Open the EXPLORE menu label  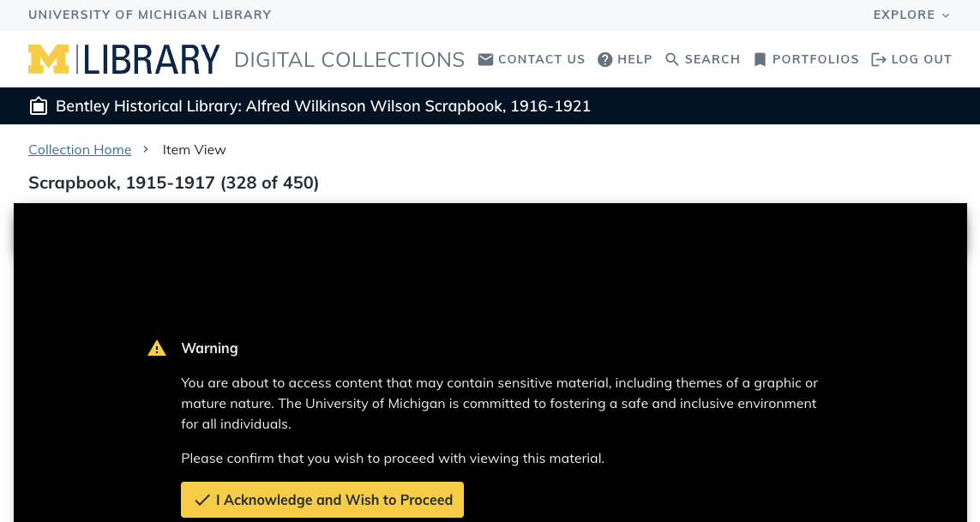tap(904, 15)
